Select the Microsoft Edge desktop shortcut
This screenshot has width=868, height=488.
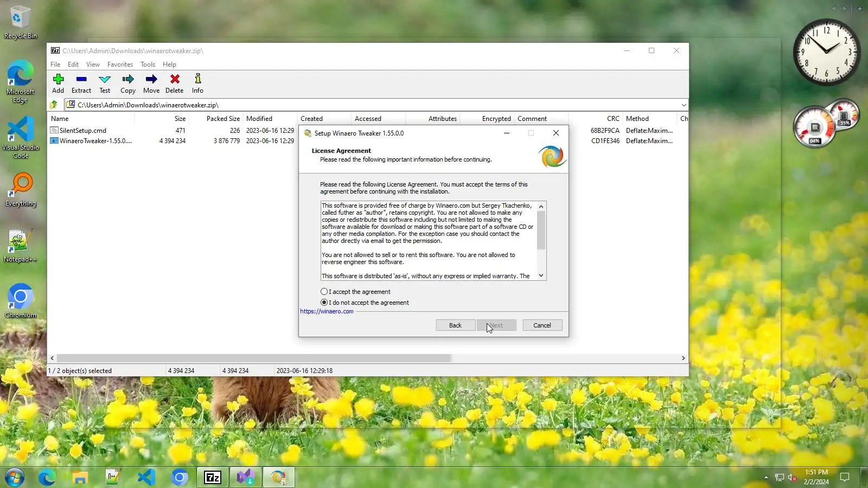click(20, 81)
